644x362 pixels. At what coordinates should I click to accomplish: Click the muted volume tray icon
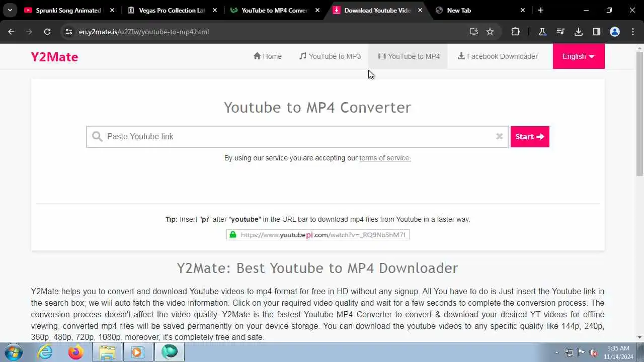pos(594,352)
